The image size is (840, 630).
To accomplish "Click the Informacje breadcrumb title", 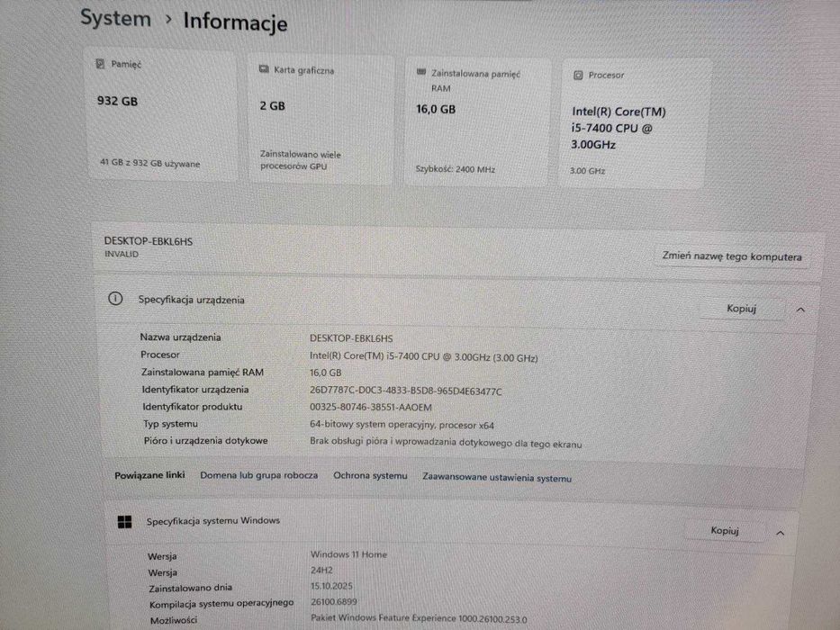I will click(235, 22).
